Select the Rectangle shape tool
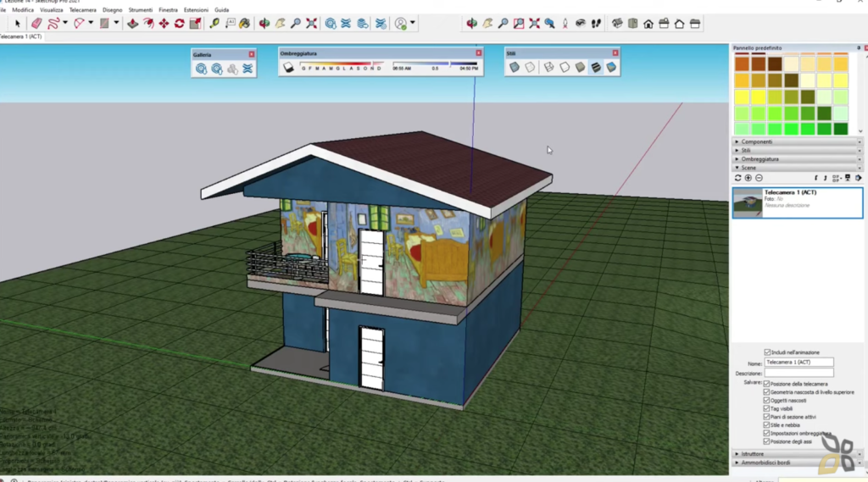868x482 pixels. pos(104,23)
